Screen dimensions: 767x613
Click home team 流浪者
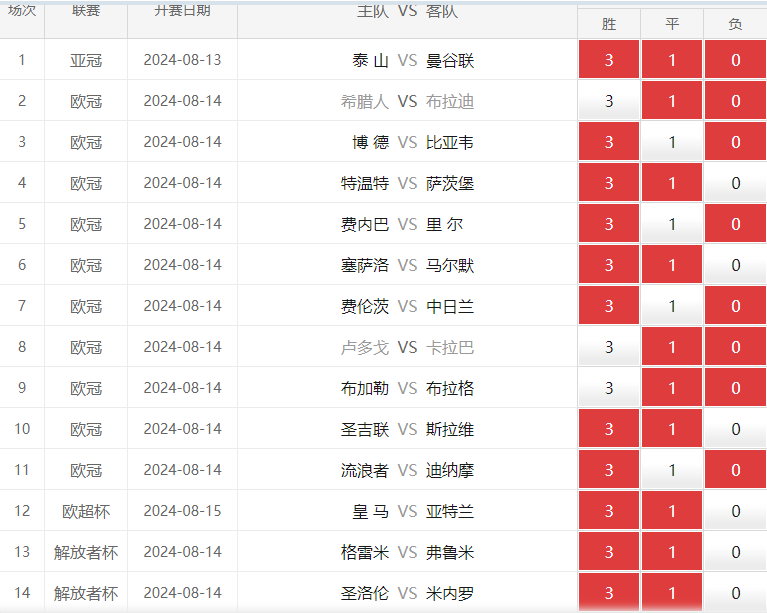(365, 472)
